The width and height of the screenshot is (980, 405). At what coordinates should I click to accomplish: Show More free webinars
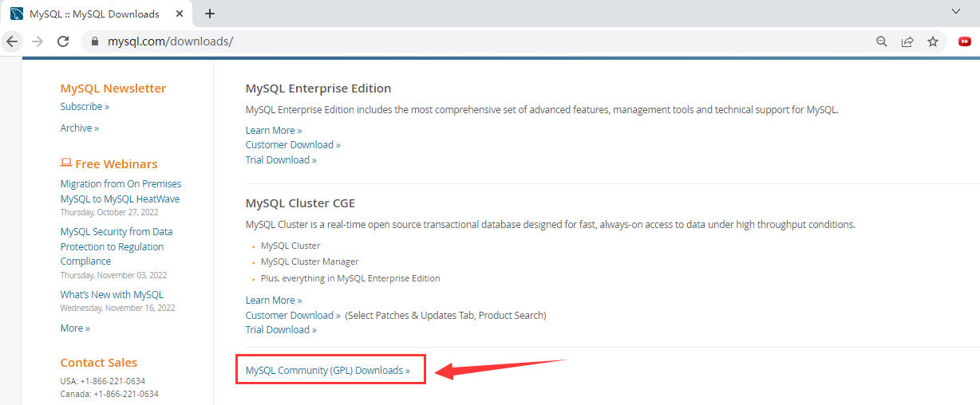[75, 328]
